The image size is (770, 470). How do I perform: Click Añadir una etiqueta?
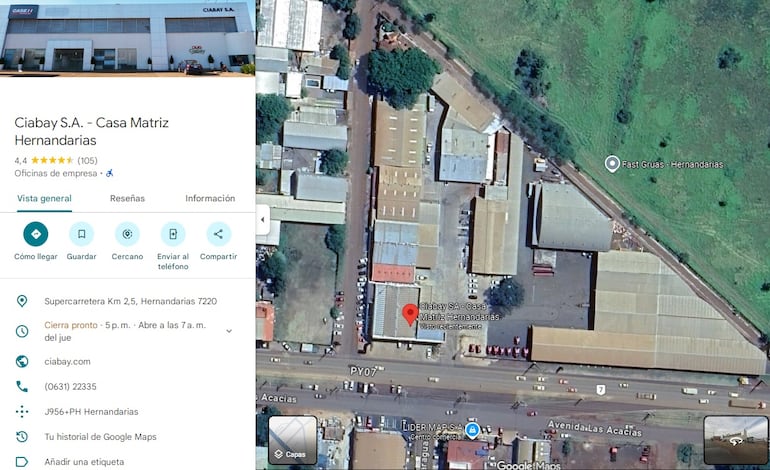click(x=84, y=462)
